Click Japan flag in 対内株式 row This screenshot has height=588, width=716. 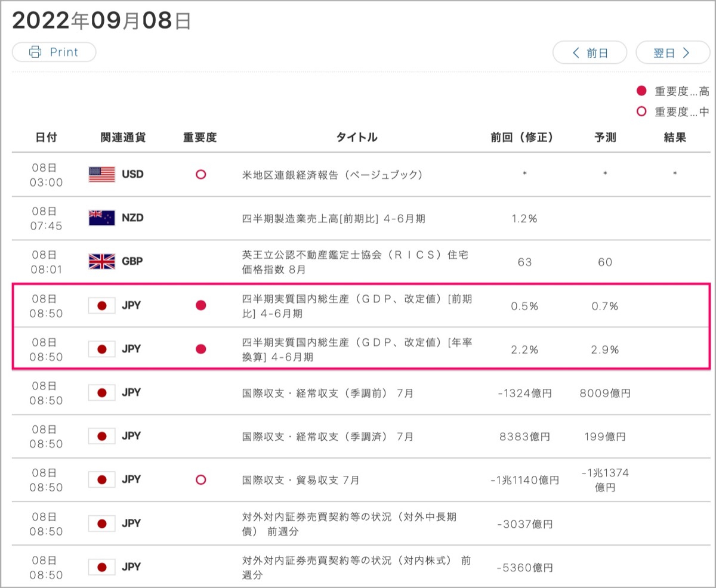tap(102, 567)
